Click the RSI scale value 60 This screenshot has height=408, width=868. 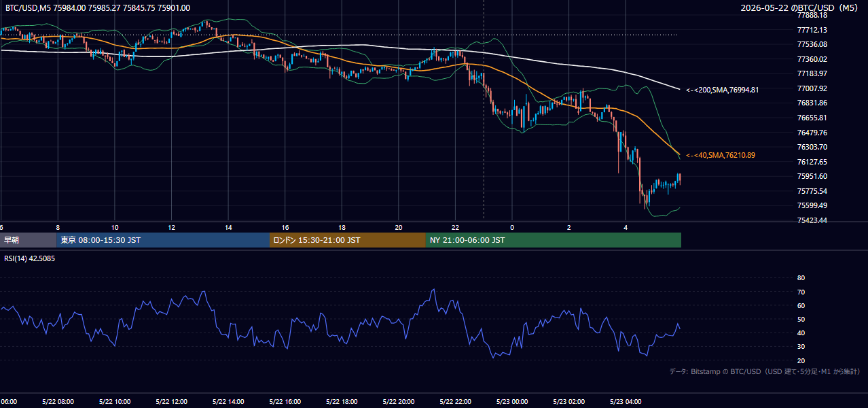point(801,305)
